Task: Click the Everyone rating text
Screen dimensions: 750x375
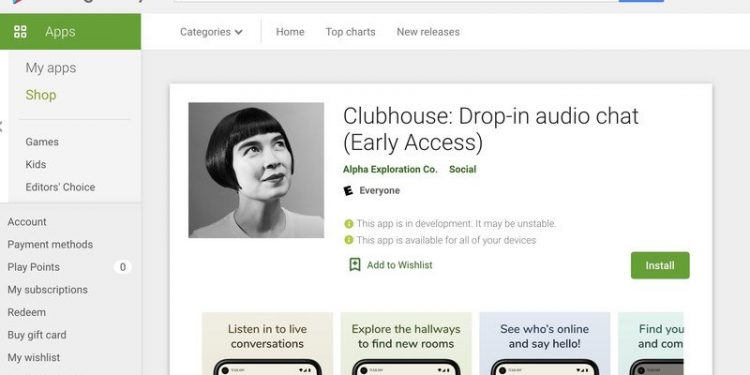Action: tap(379, 190)
